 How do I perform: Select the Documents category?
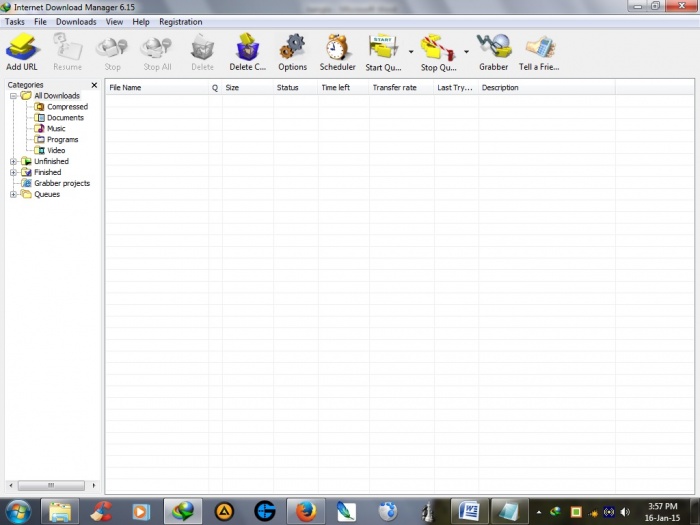(65, 117)
